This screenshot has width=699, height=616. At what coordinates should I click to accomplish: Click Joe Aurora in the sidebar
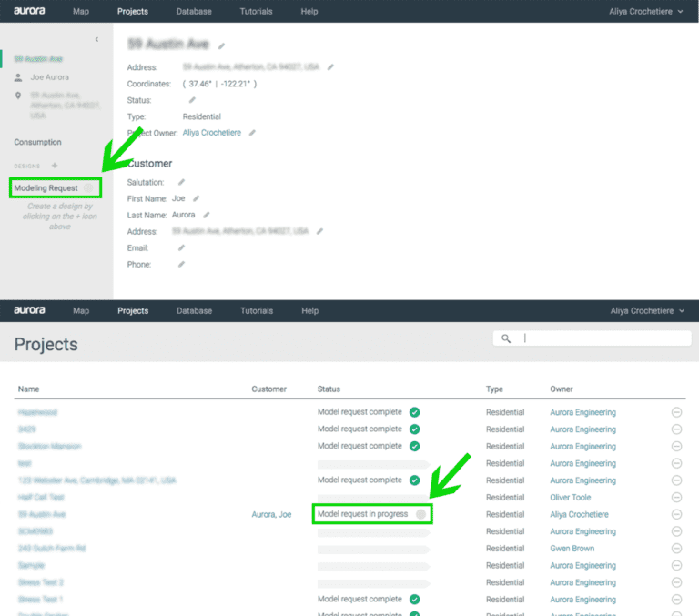pos(49,77)
